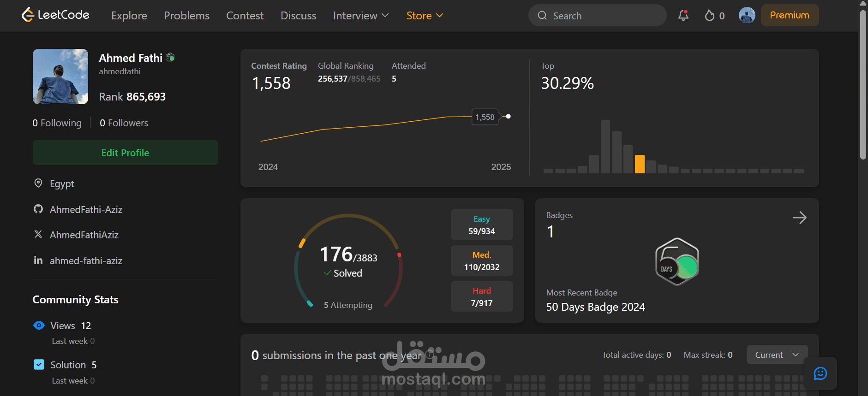Open AhmedFathiAziz X profile link
Viewport: 868px width, 396px height.
coord(84,235)
